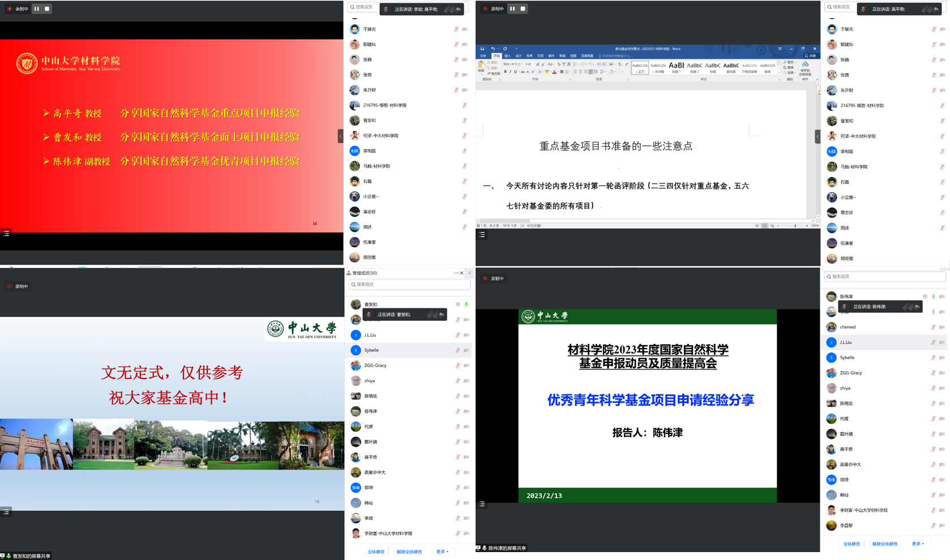This screenshot has height=560, width=950.
Task: Click the zoom slider in Word status bar
Action: tap(795, 226)
